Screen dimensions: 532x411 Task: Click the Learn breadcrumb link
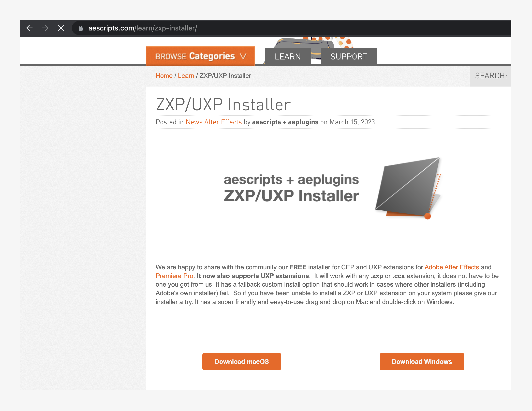(186, 76)
